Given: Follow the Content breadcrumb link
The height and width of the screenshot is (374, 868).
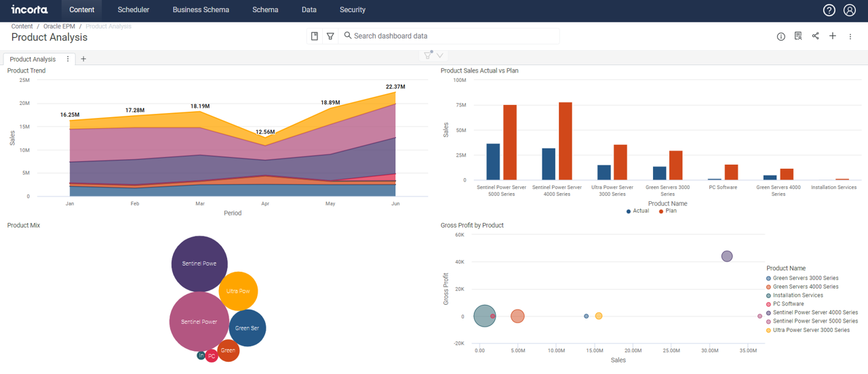Looking at the screenshot, I should pos(22,26).
